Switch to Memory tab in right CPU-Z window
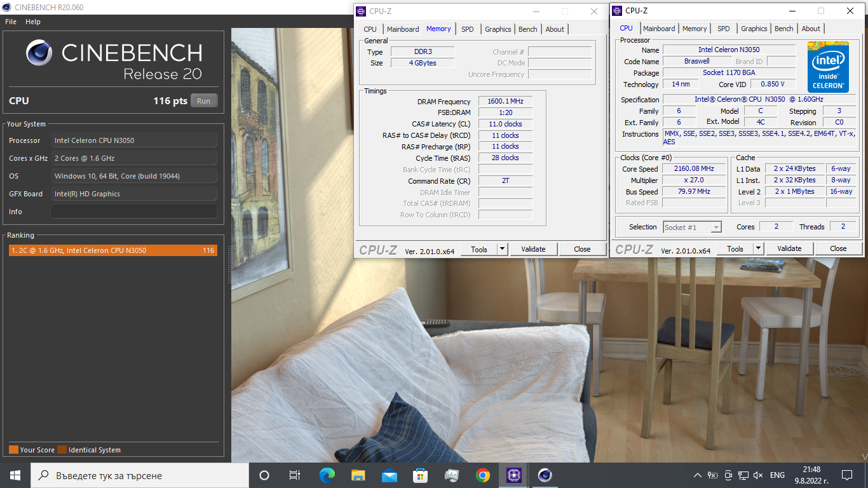This screenshot has width=868, height=488. [x=695, y=29]
